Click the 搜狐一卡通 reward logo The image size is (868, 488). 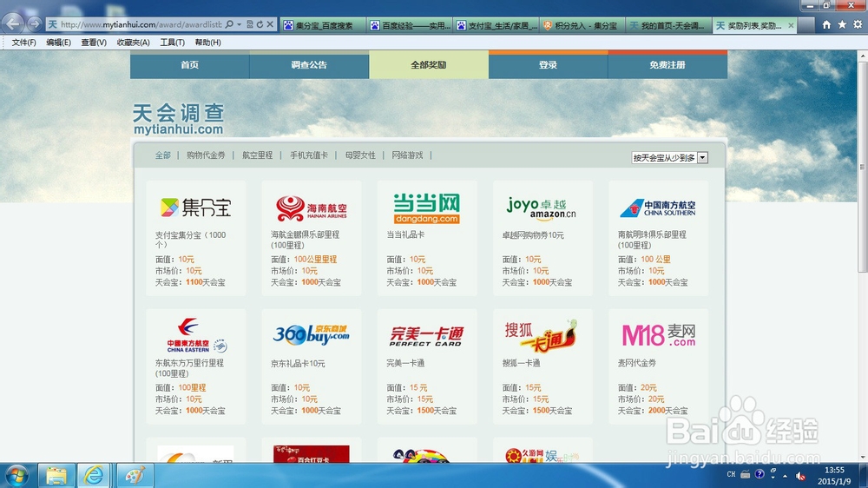[542, 336]
